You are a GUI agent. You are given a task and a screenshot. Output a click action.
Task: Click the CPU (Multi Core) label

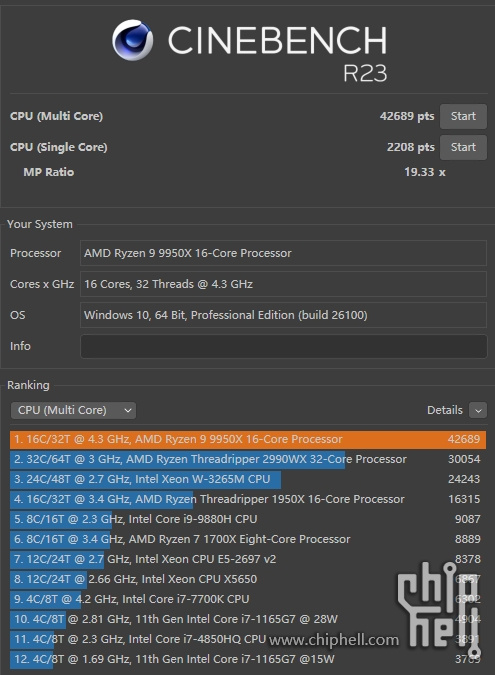pyautogui.click(x=56, y=116)
